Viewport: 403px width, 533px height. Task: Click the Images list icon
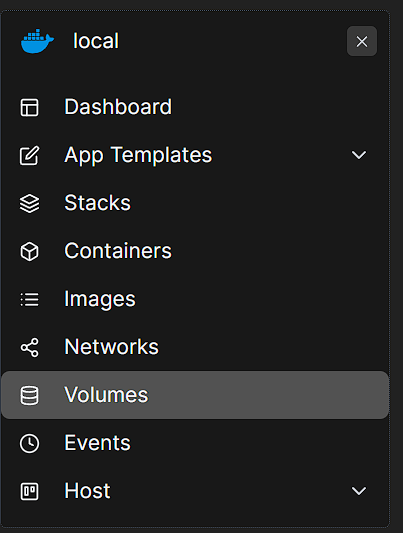(30, 299)
